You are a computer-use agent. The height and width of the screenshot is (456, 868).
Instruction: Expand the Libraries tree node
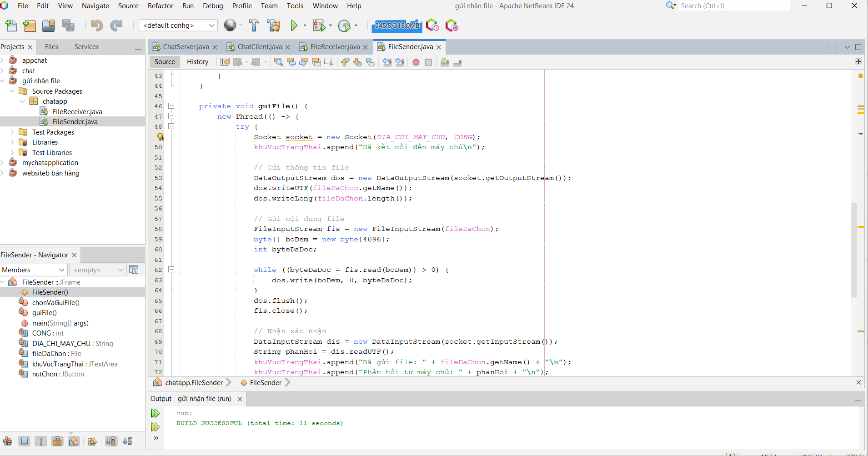coord(12,142)
